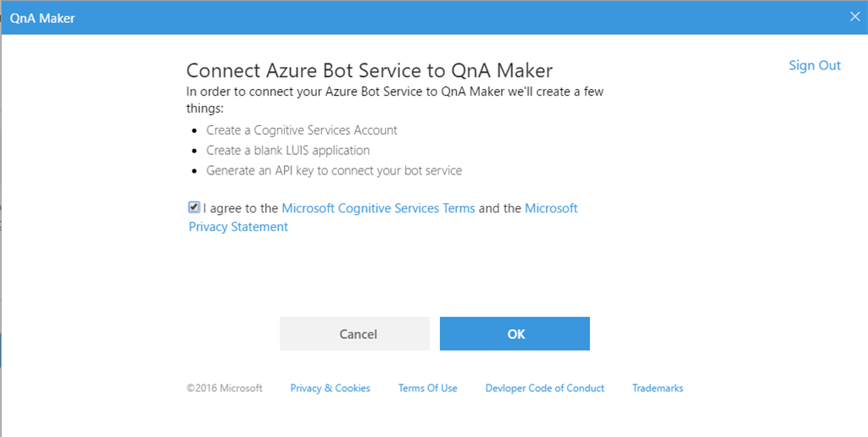Click the I agree to the label
The height and width of the screenshot is (437, 868).
tap(241, 208)
